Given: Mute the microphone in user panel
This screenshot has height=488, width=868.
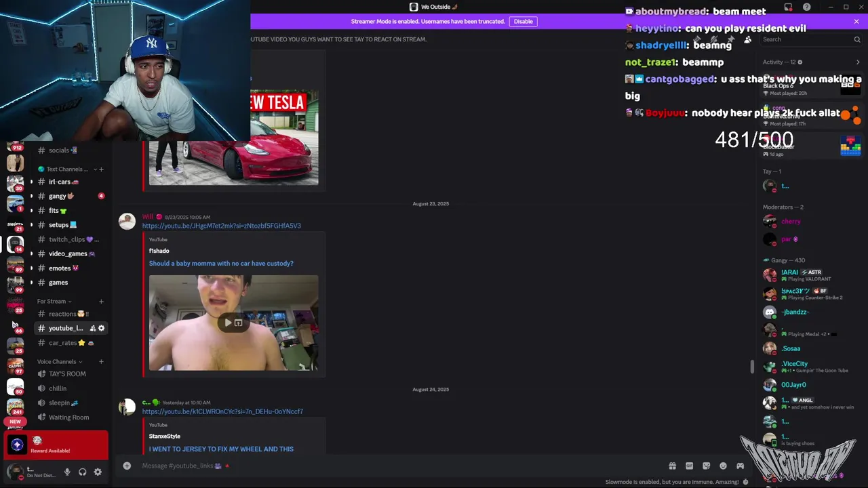Looking at the screenshot, I should 66,472.
